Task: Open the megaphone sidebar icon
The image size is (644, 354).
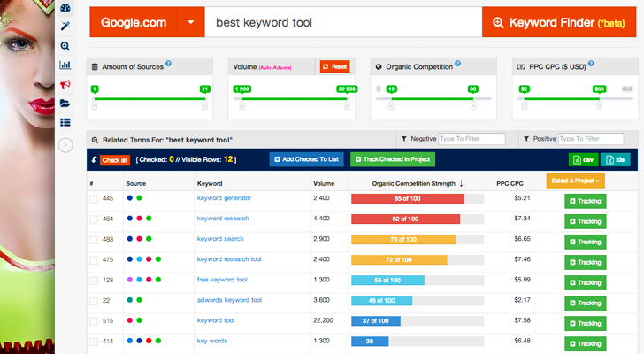Action: 65,84
